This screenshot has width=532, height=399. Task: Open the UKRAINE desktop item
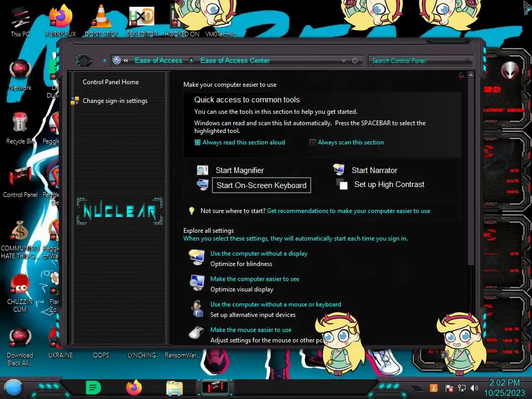pyautogui.click(x=60, y=355)
